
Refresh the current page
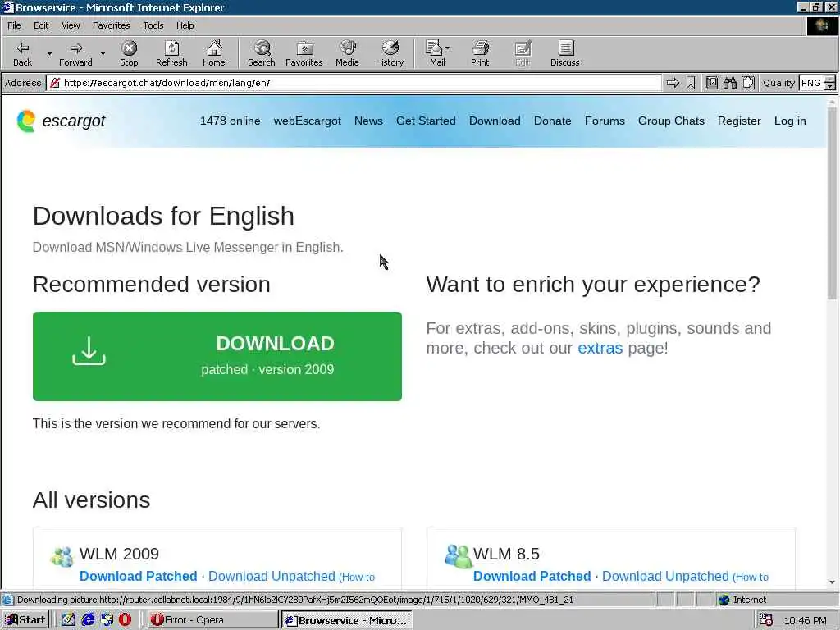click(x=171, y=53)
